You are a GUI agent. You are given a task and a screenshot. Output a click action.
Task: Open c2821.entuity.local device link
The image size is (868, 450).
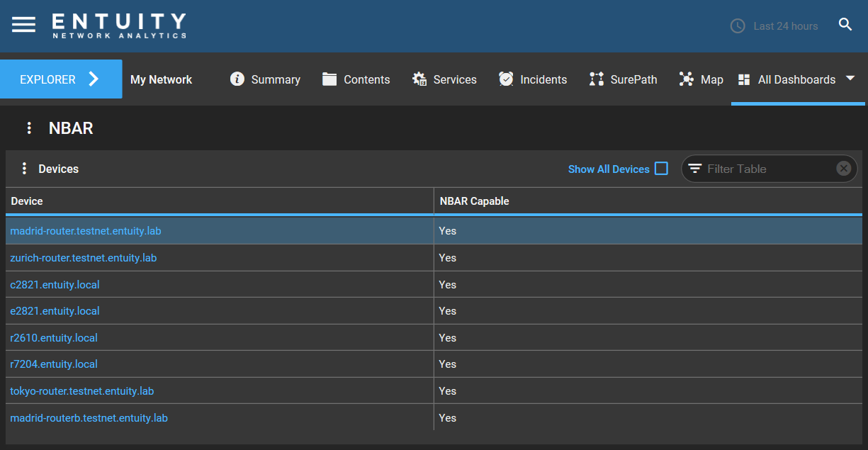(x=55, y=285)
